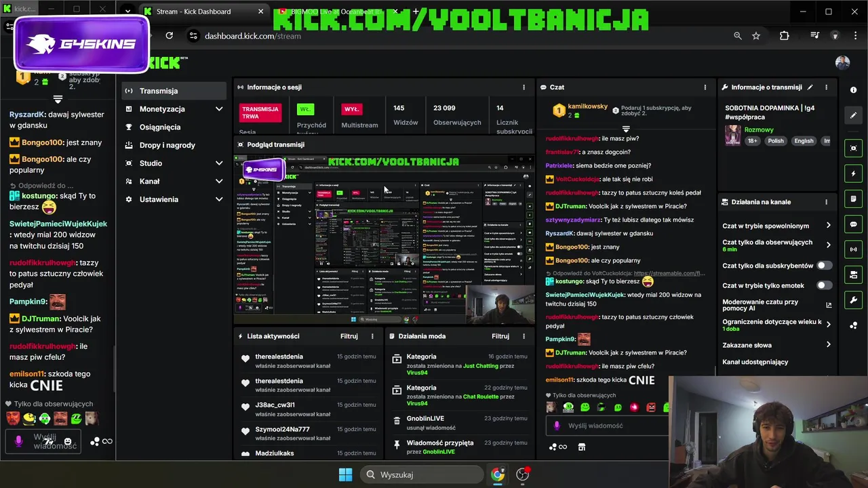Open Lista aktywności three-dot menu
The width and height of the screenshot is (868, 488).
tap(372, 336)
